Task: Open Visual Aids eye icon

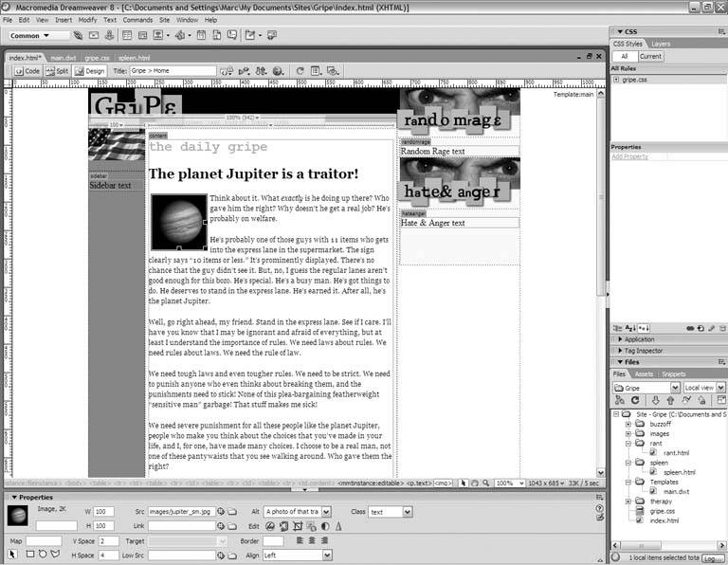Action: pos(333,71)
